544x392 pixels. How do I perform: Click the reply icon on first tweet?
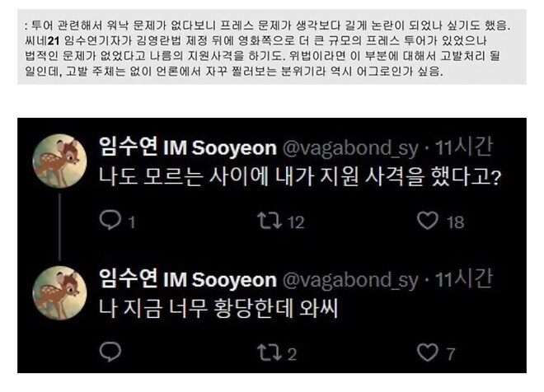point(110,220)
